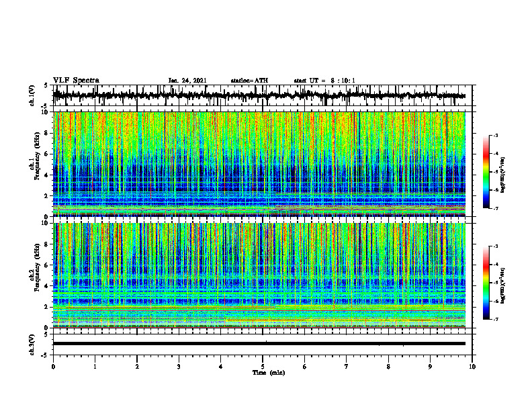The width and height of the screenshot is (532, 411).
Task: Click inside the ch.2 spectrogram panel
Action: pyautogui.click(x=259, y=275)
